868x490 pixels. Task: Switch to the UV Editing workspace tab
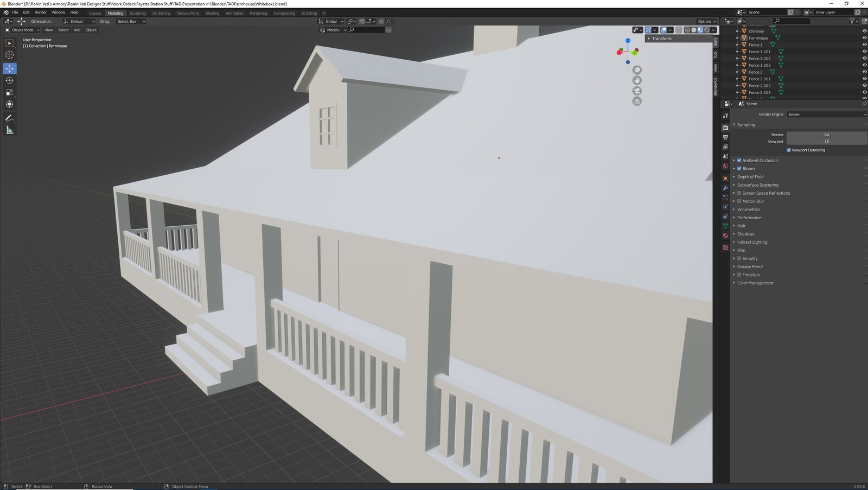(161, 13)
